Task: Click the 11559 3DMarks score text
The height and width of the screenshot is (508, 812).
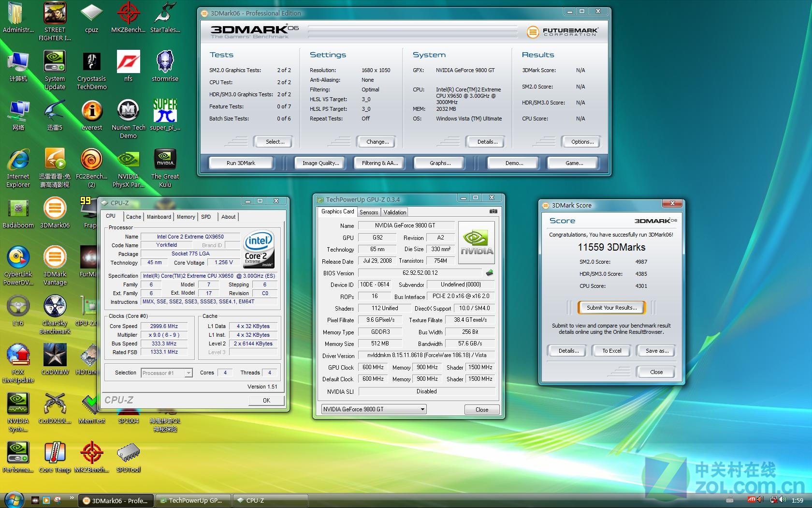Action: pos(611,247)
